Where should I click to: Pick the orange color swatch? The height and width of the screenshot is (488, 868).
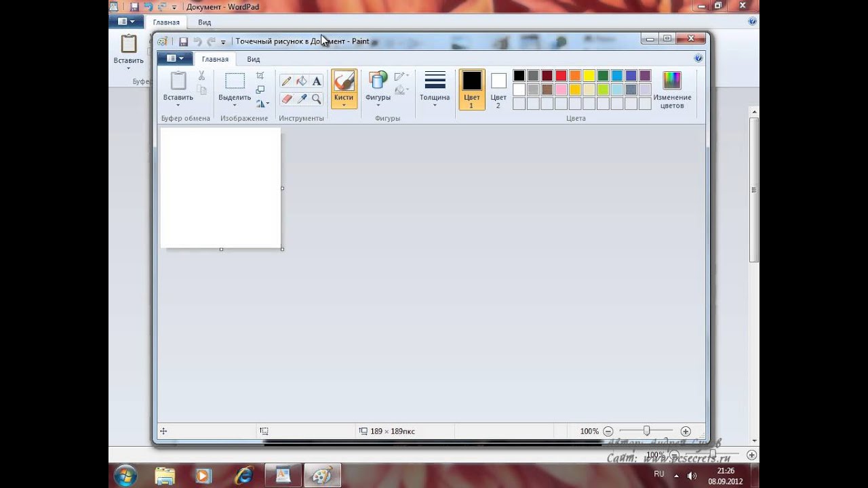[x=575, y=75]
